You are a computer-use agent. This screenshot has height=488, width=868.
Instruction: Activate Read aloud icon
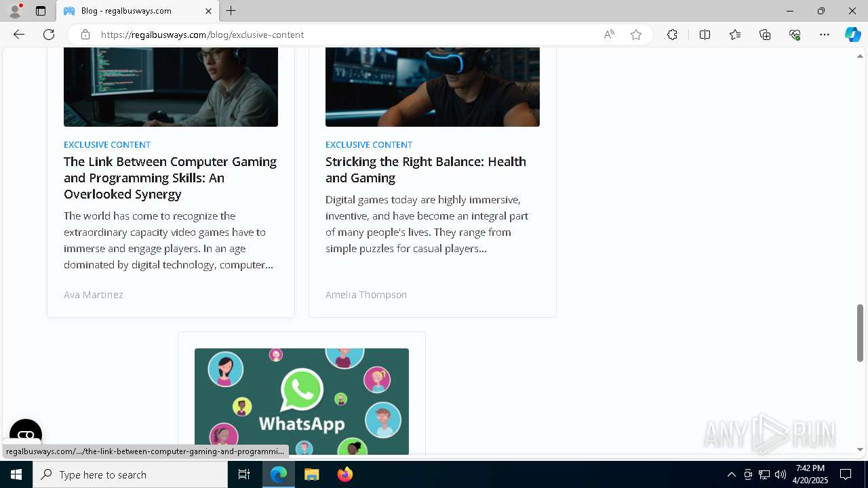coord(609,35)
